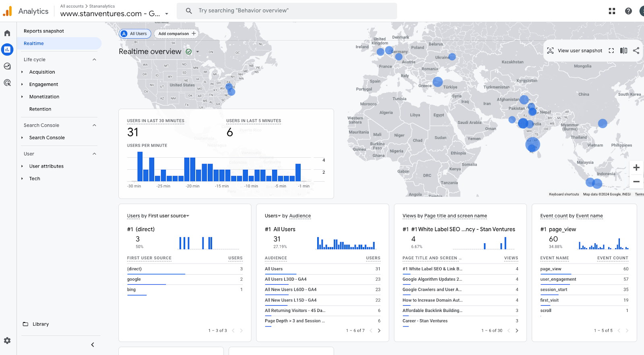Open the Advertising icon in left rail

[7, 82]
